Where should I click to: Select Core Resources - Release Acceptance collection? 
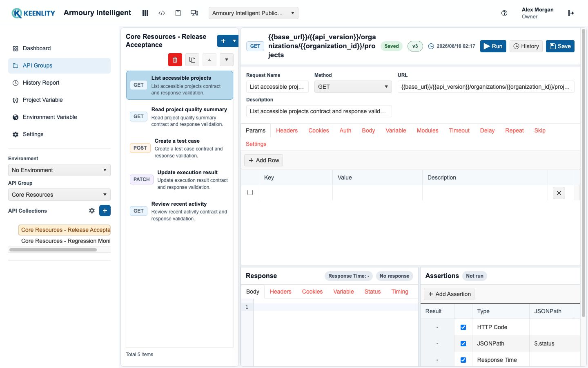[65, 230]
